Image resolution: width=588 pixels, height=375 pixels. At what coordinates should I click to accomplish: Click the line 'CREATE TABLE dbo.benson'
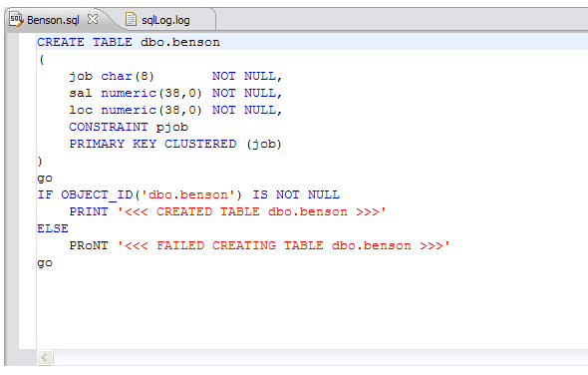(x=129, y=42)
